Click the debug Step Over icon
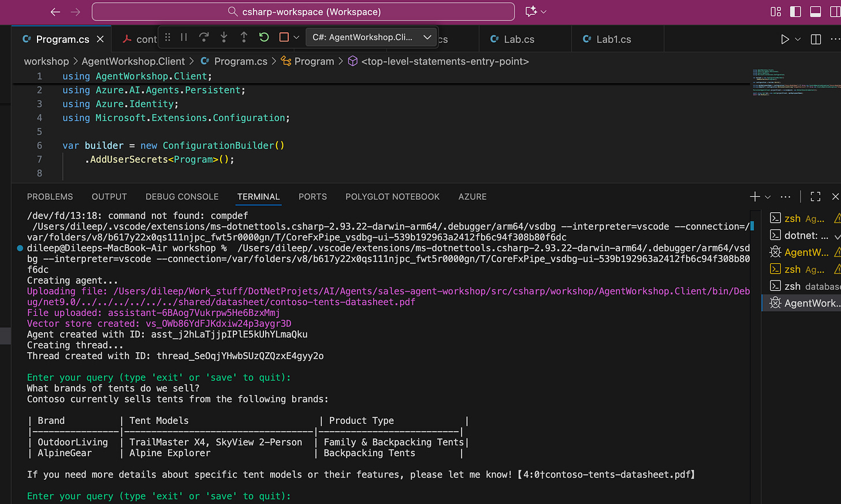This screenshot has height=504, width=841. click(204, 37)
